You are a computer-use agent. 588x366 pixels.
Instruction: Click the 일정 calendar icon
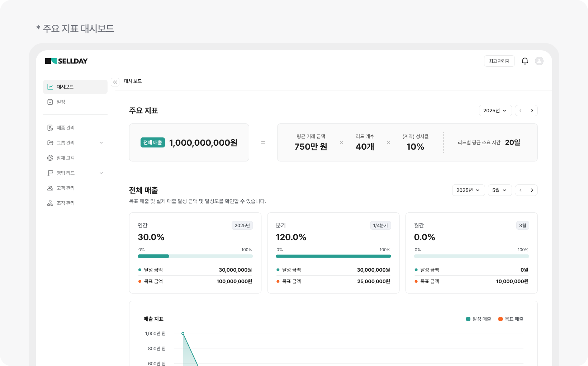(x=50, y=102)
